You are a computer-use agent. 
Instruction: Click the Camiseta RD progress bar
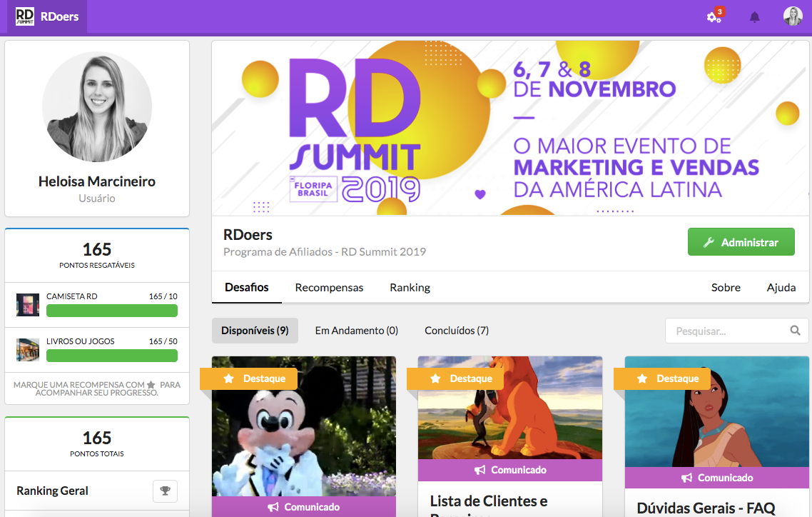tap(112, 311)
